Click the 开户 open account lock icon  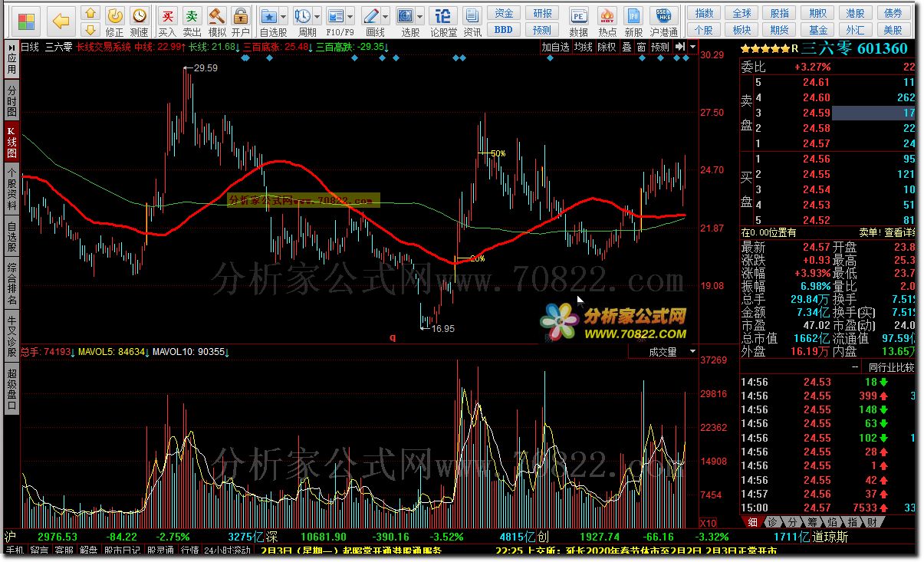coord(241,21)
